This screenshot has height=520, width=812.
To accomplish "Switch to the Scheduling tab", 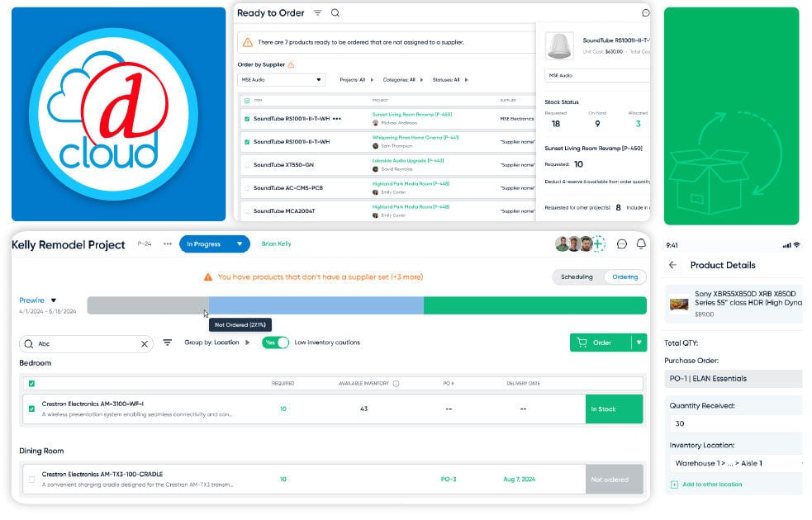I will coord(576,277).
